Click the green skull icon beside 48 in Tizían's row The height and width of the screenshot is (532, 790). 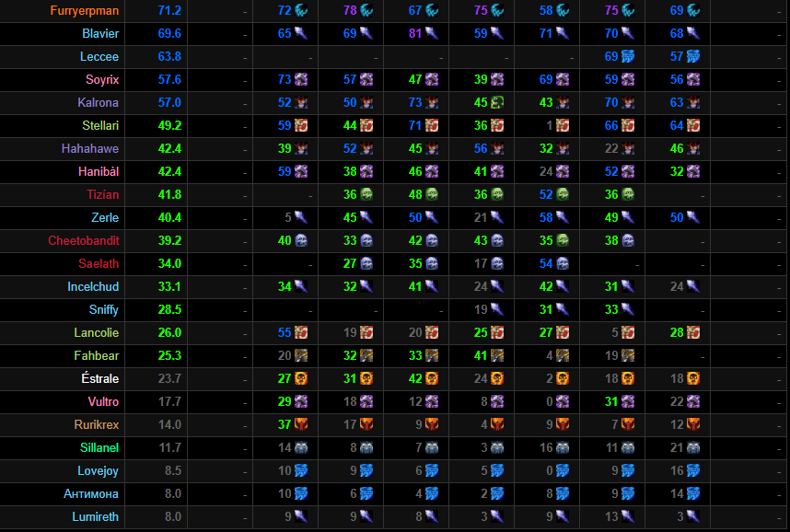click(x=432, y=194)
